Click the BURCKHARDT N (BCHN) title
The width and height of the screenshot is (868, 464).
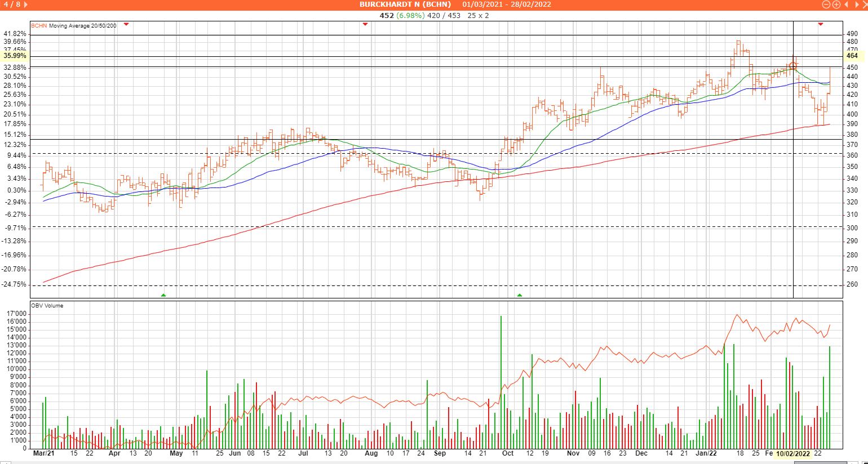tap(405, 5)
